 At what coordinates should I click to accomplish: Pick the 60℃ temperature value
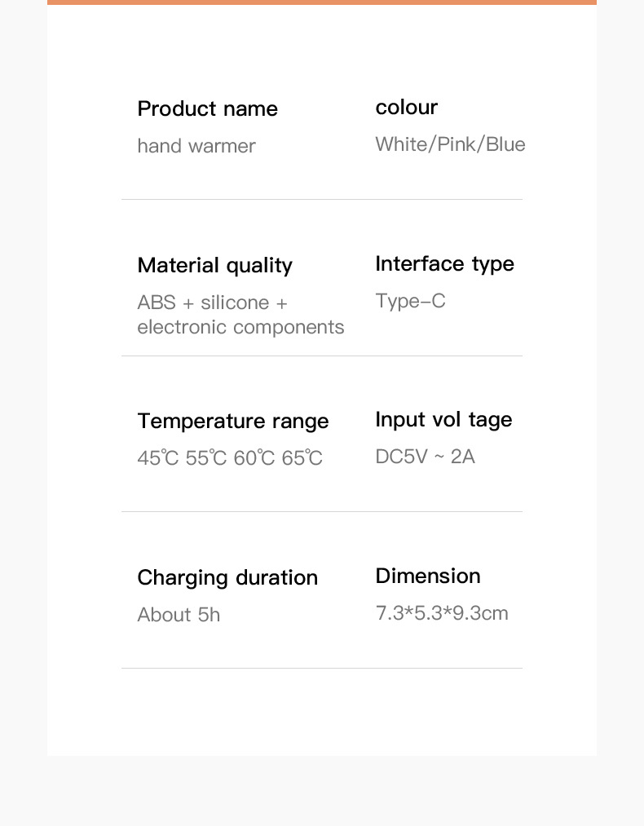(254, 459)
